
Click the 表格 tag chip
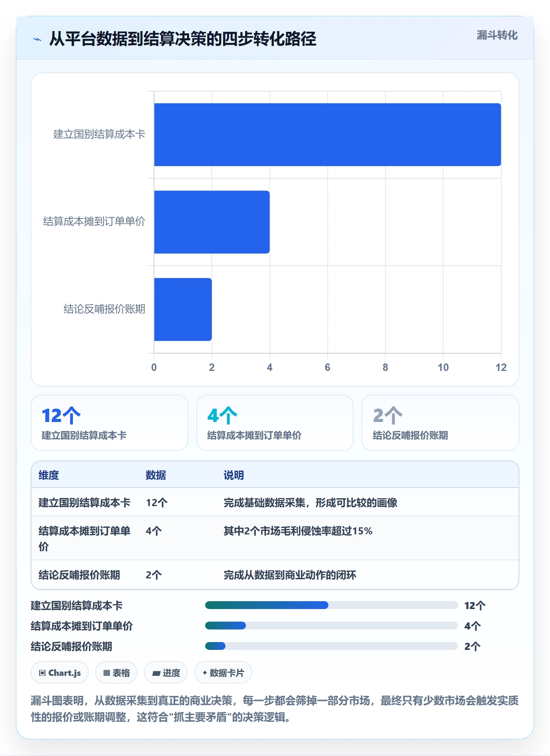pyautogui.click(x=116, y=673)
